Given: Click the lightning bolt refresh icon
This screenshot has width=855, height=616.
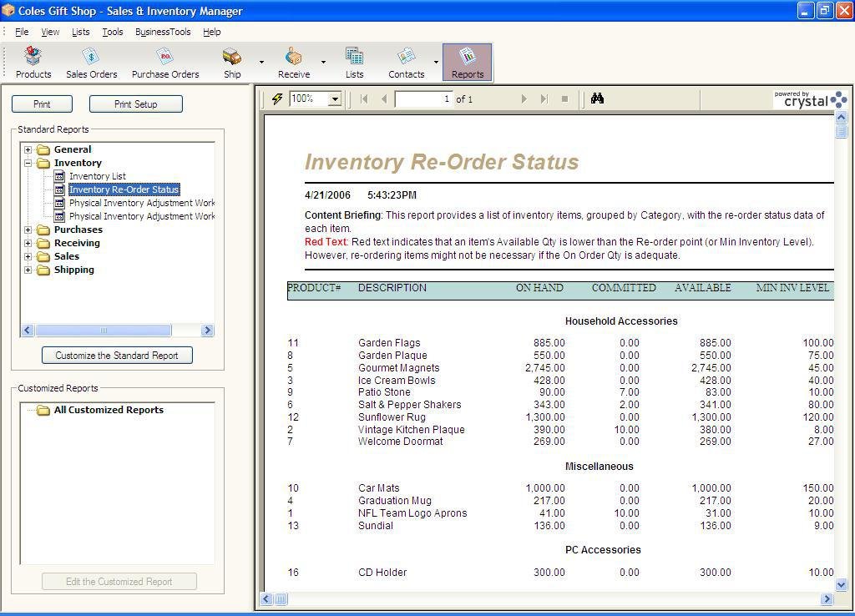Looking at the screenshot, I should click(x=277, y=98).
